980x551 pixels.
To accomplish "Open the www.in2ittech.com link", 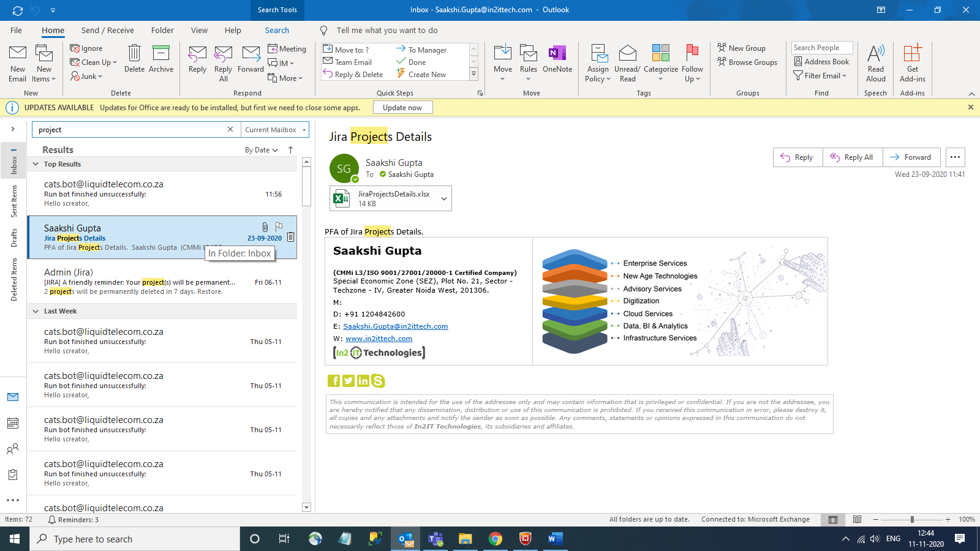I will click(x=379, y=339).
